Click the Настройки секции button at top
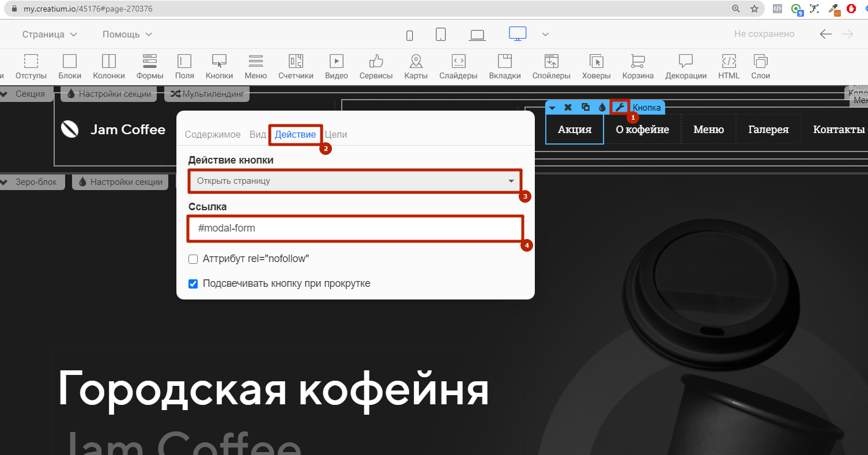 [x=110, y=94]
